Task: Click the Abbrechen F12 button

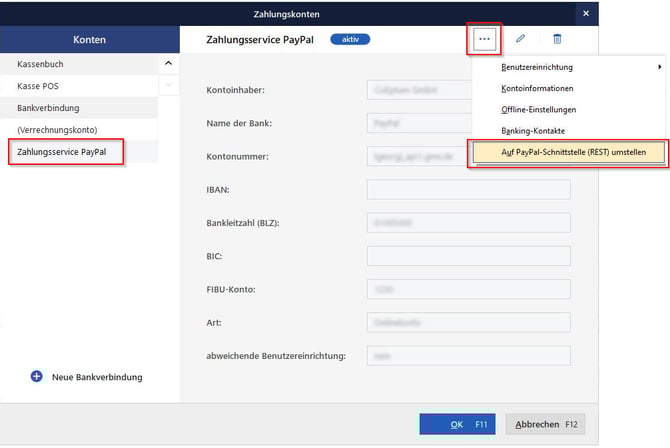Action: (545, 424)
